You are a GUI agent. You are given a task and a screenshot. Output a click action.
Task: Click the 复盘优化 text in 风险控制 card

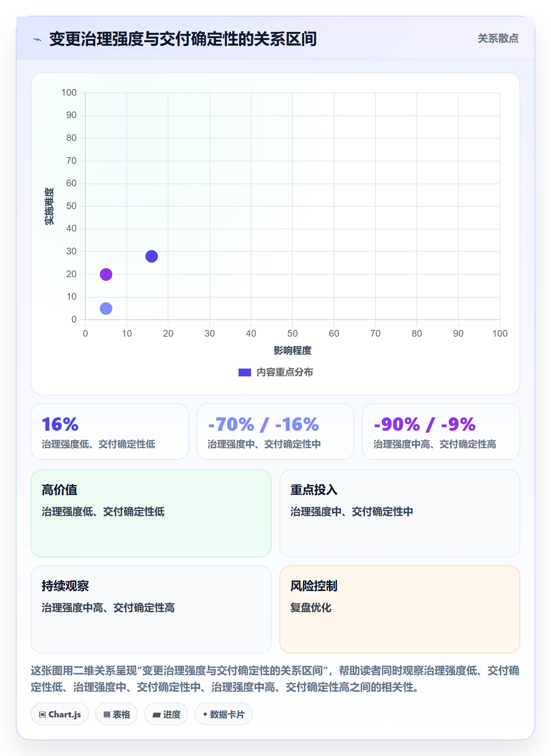[311, 608]
